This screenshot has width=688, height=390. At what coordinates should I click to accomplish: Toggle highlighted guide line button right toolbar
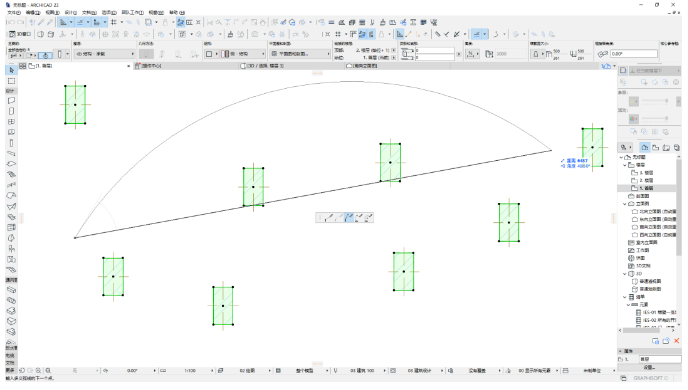pyautogui.click(x=477, y=34)
